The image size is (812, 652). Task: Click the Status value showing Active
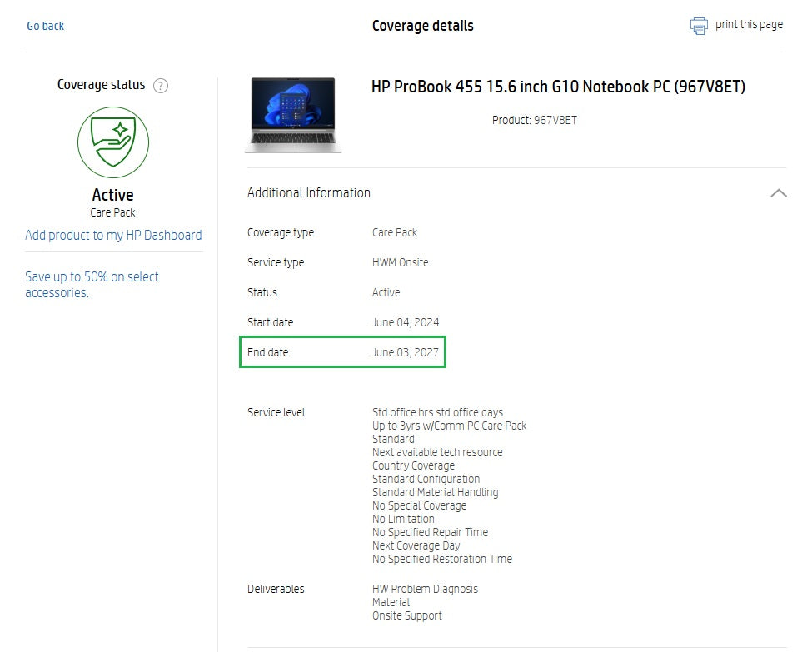tap(386, 292)
